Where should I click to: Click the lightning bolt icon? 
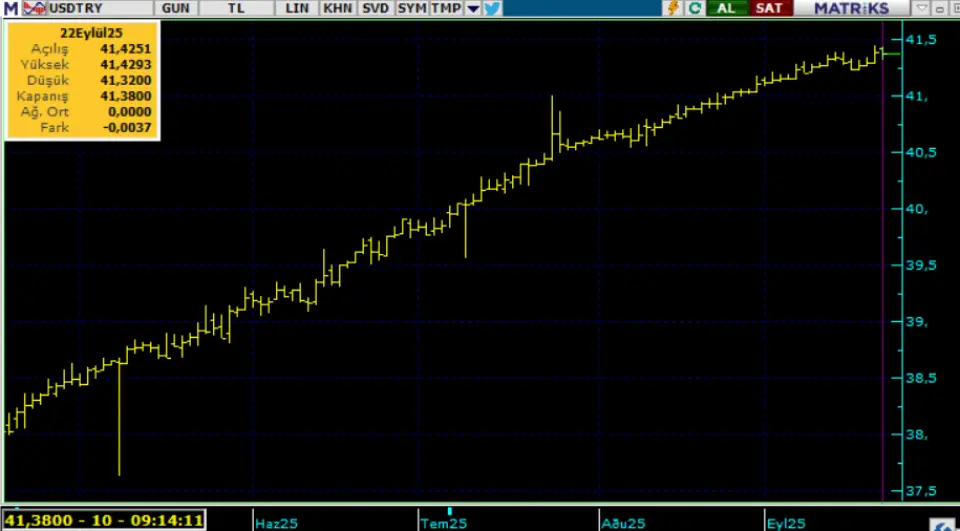point(673,9)
